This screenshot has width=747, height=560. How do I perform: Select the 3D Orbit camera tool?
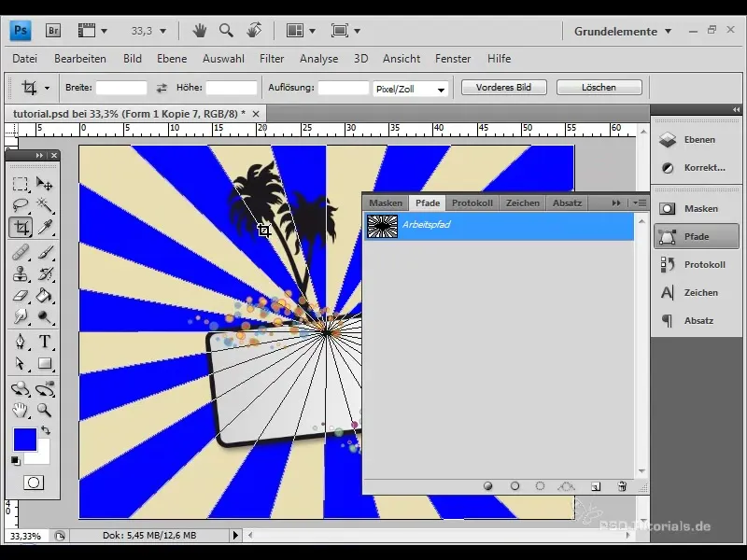pyautogui.click(x=45, y=388)
